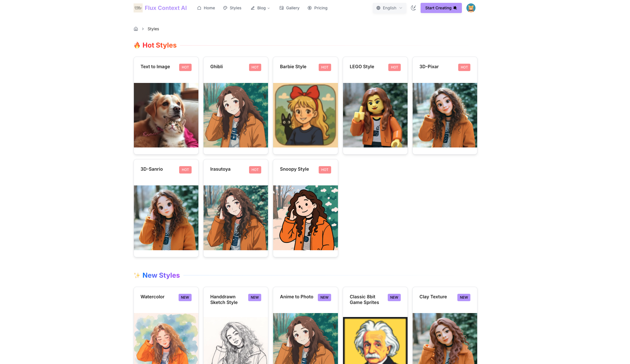Click the HOT badge on Ghibli card
630x364 pixels.
click(x=255, y=67)
